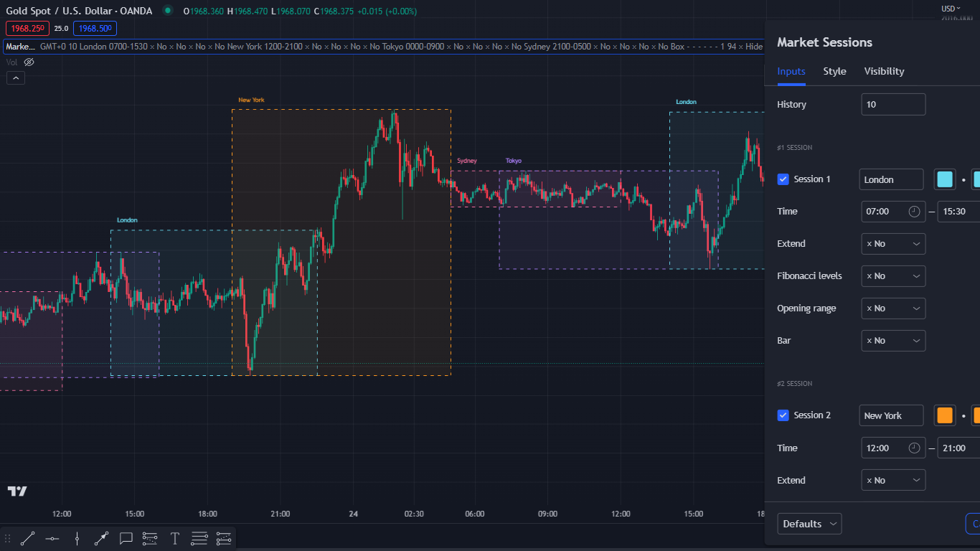The height and width of the screenshot is (551, 980).
Task: Click the Session 1 start time clock icon
Action: [914, 212]
